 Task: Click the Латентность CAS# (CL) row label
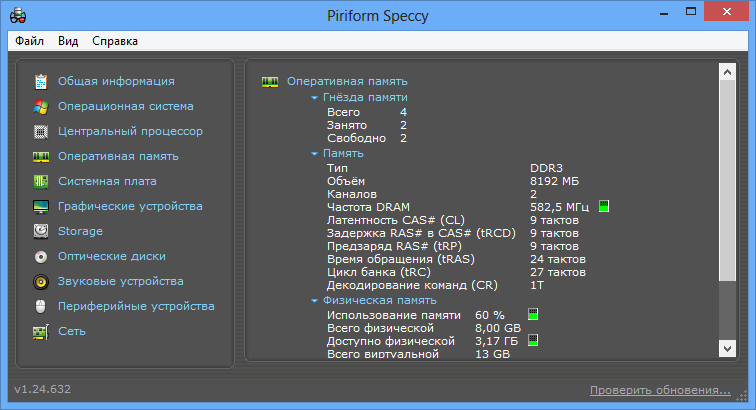(395, 220)
